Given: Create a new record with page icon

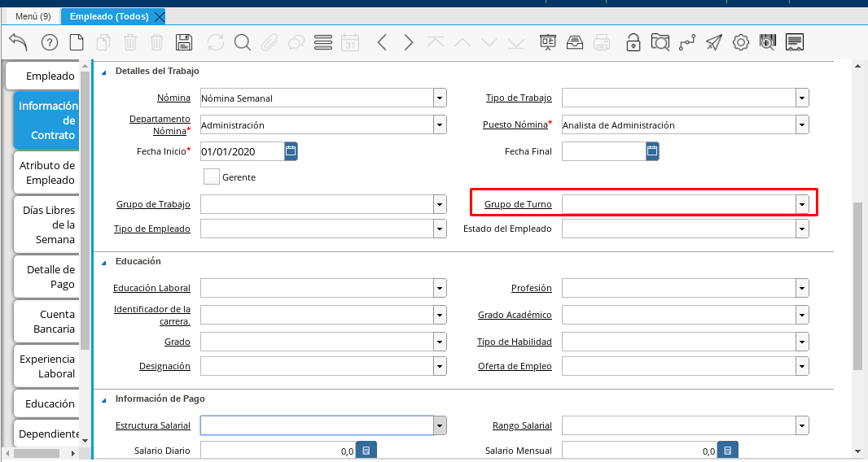Looking at the screenshot, I should point(77,42).
